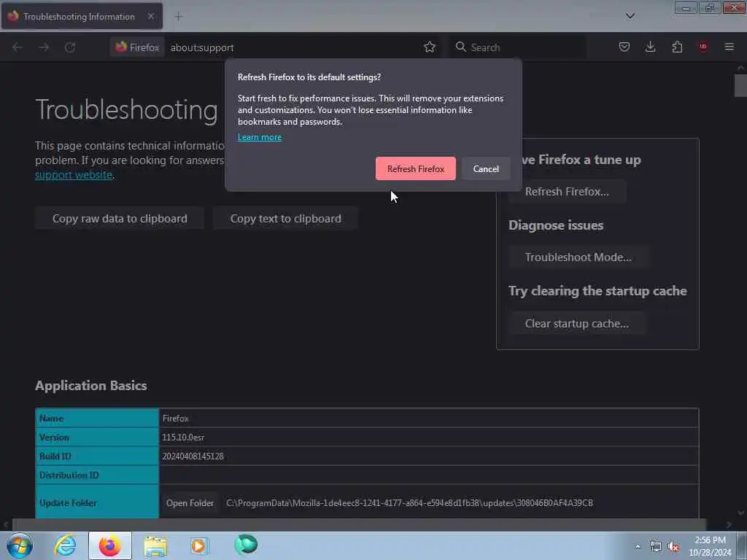The height and width of the screenshot is (560, 747).
Task: Bookmark this page with the star icon
Action: 429,47
